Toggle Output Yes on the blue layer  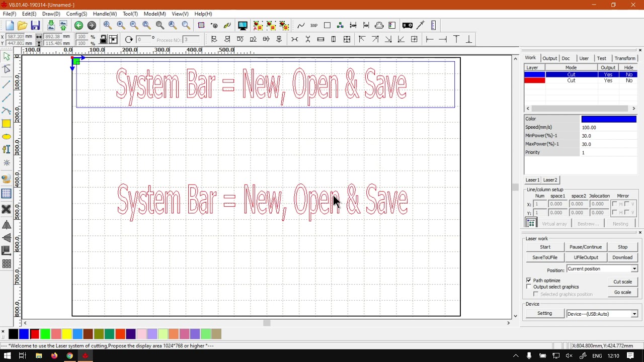[608, 74]
